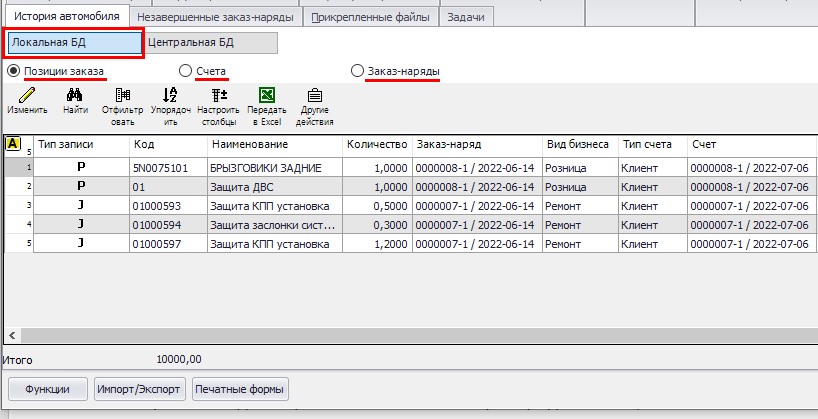Screen dimensions: 818x419
Task: Click the Импорт/Экспорт button
Action: [x=138, y=388]
